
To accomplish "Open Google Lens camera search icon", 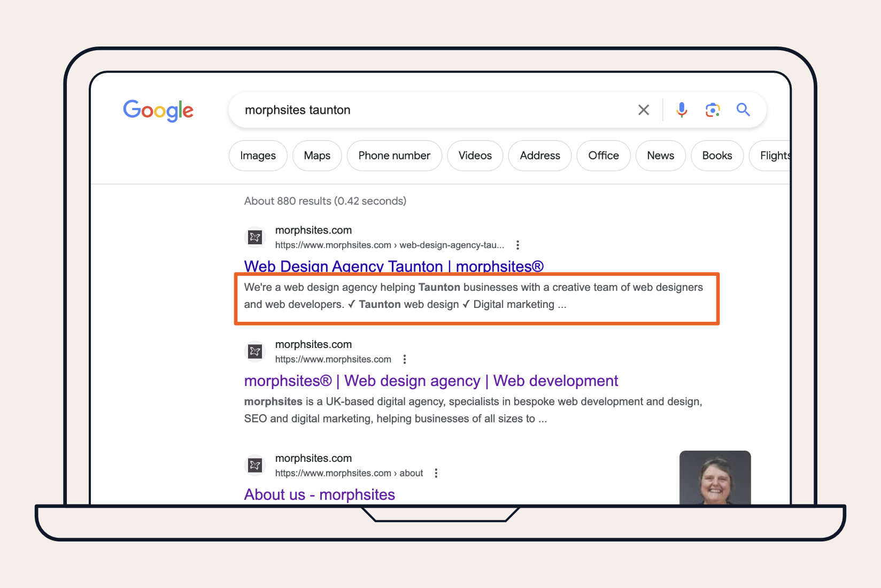I will (713, 110).
